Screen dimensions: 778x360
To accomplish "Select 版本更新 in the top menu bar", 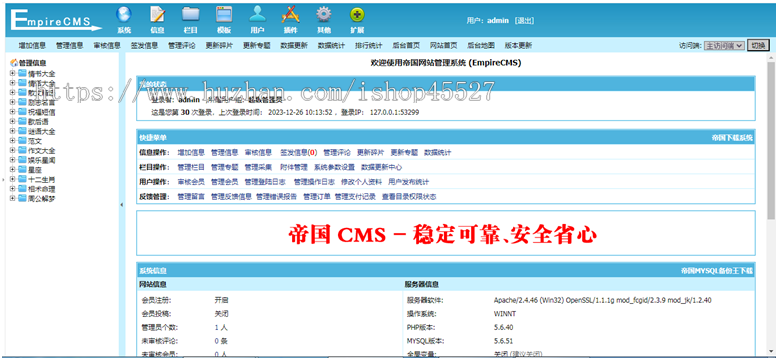I will (518, 46).
